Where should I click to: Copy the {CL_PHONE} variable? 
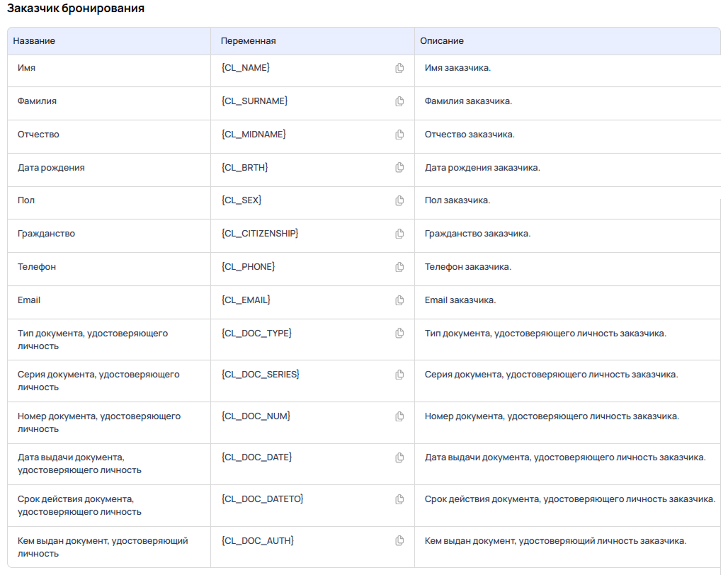point(399,267)
